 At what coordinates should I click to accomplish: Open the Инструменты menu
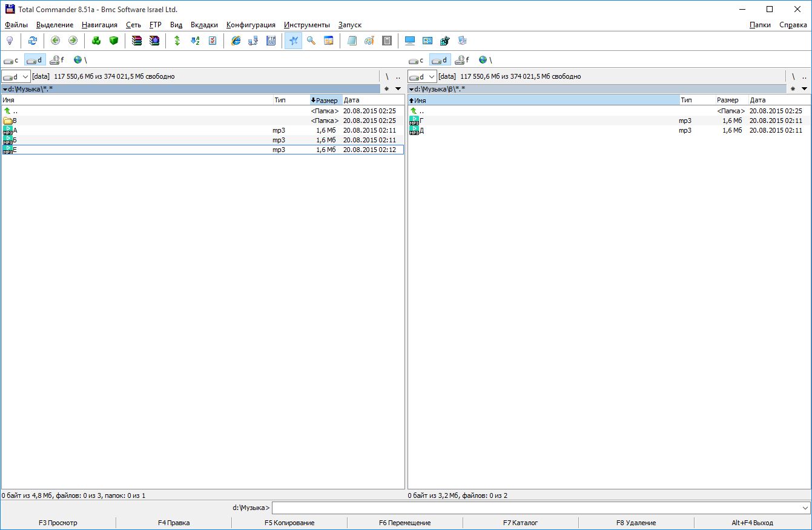(306, 25)
